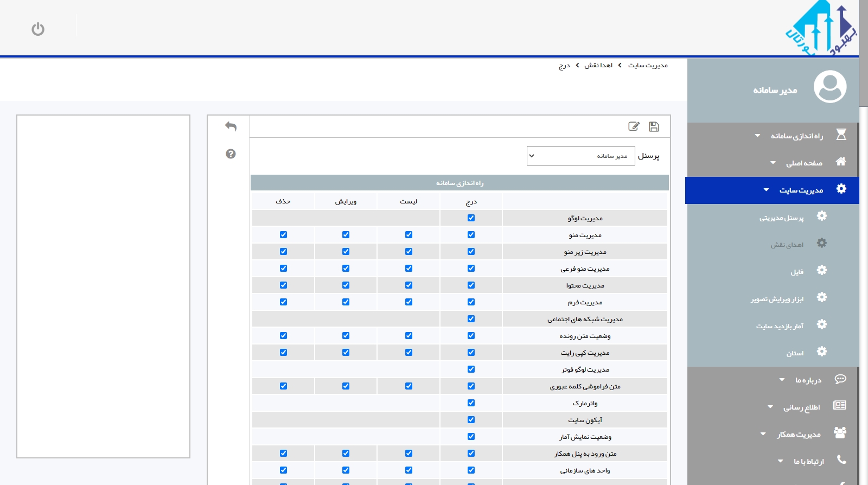
Task: Click اهدا نقش breadcrumb link
Action: tap(598, 66)
